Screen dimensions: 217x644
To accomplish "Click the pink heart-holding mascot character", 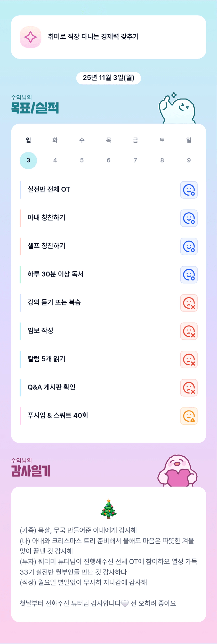I will click(x=178, y=471).
